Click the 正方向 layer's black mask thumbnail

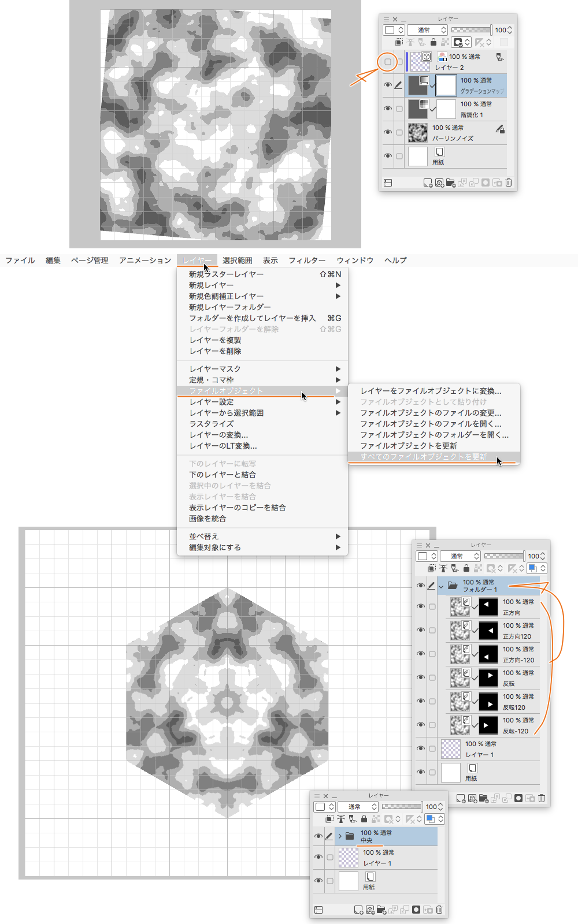(488, 606)
